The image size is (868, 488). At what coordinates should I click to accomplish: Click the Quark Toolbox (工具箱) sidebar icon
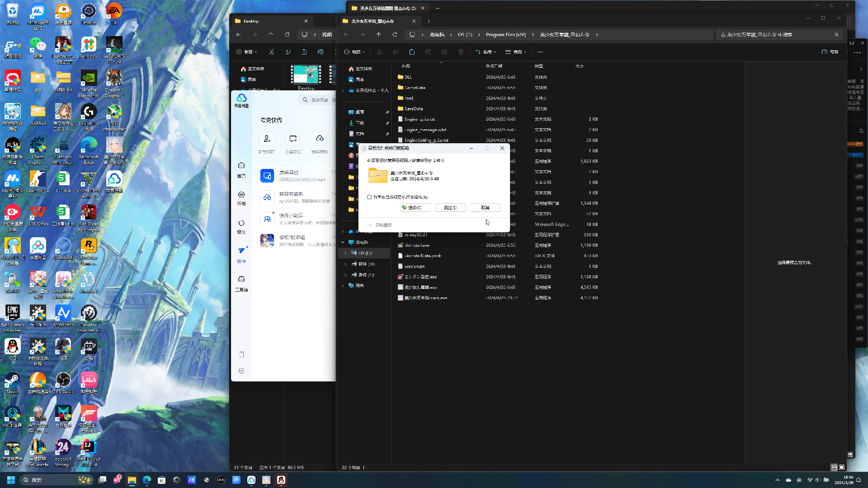tap(241, 284)
